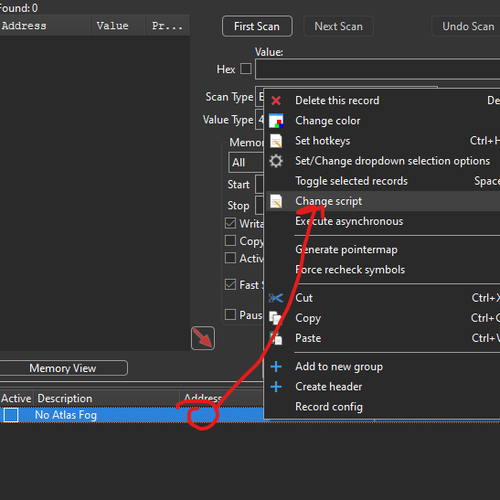Click the plus icon for Create header

click(276, 387)
